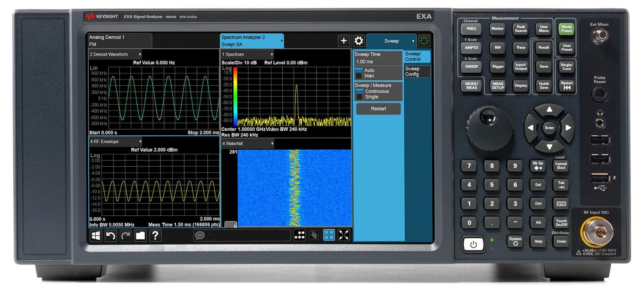Click the undo arrow icon
This screenshot has height=296, width=644.
click(x=110, y=236)
